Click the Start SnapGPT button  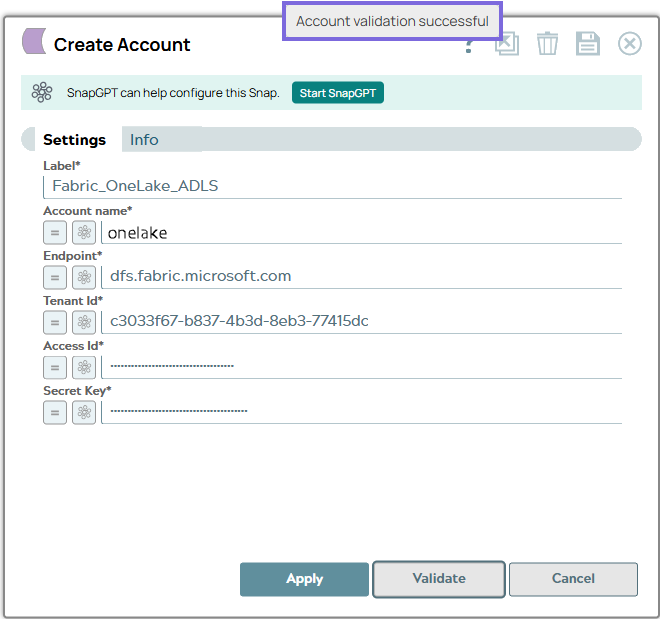[338, 93]
